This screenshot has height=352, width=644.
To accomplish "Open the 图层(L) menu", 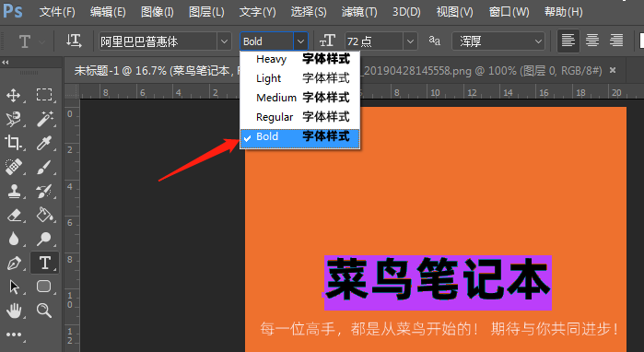I will click(206, 12).
